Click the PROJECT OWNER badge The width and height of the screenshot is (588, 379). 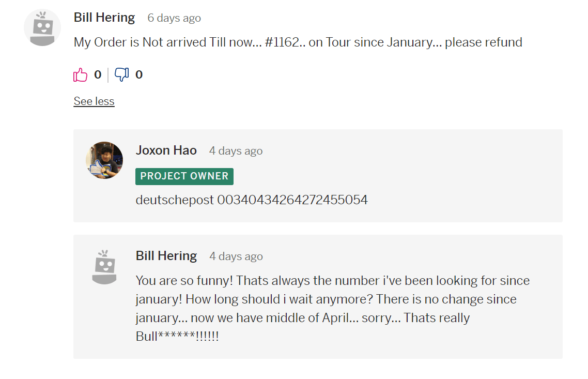coord(184,176)
